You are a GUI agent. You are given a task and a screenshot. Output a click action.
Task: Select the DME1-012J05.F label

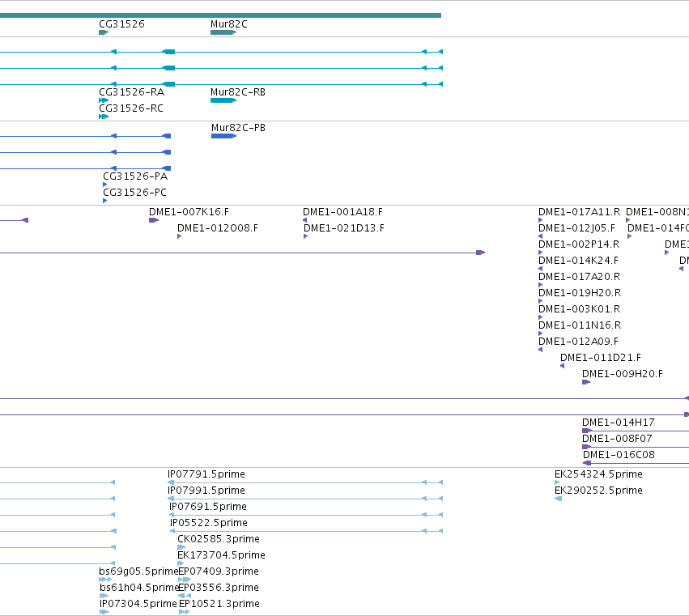click(576, 228)
